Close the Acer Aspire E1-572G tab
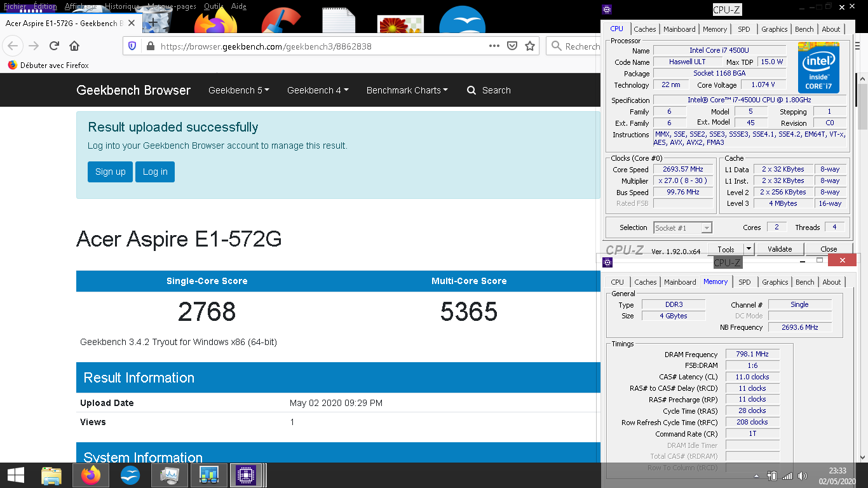This screenshot has width=868, height=488. click(x=131, y=24)
